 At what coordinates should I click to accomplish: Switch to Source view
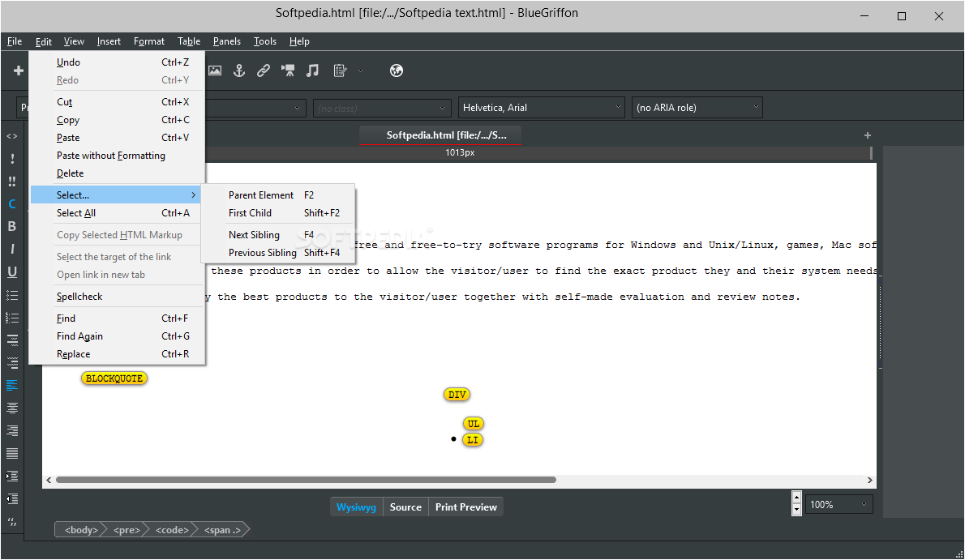point(405,507)
